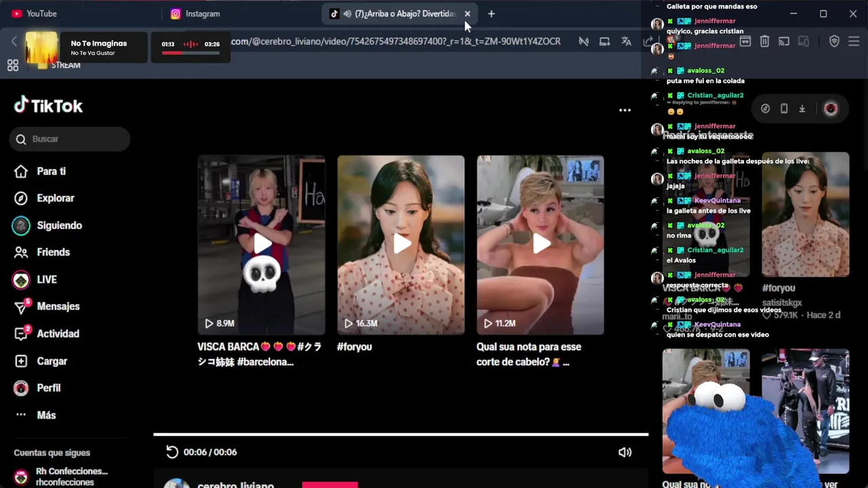Click the 11.2M view count
This screenshot has width=868, height=488.
click(x=498, y=323)
